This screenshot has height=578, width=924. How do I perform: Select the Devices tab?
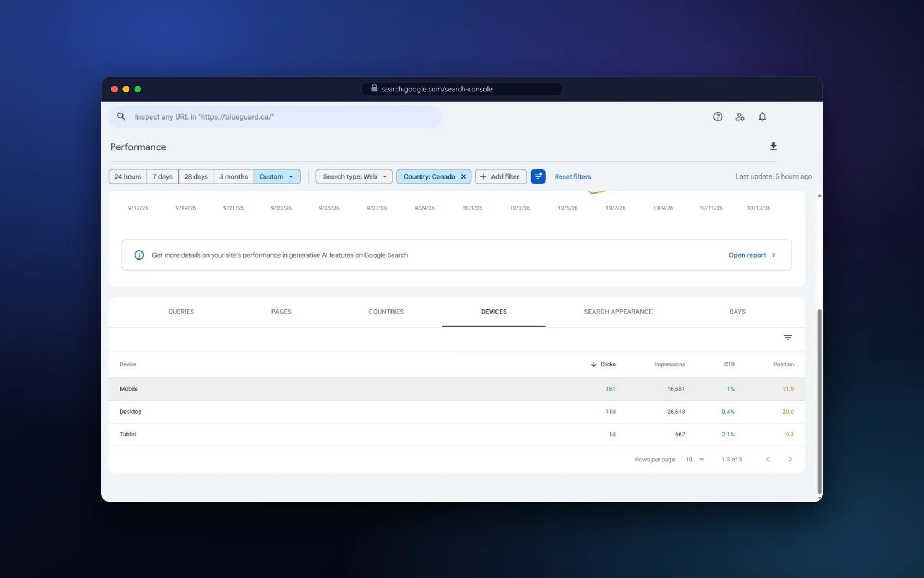coord(494,312)
